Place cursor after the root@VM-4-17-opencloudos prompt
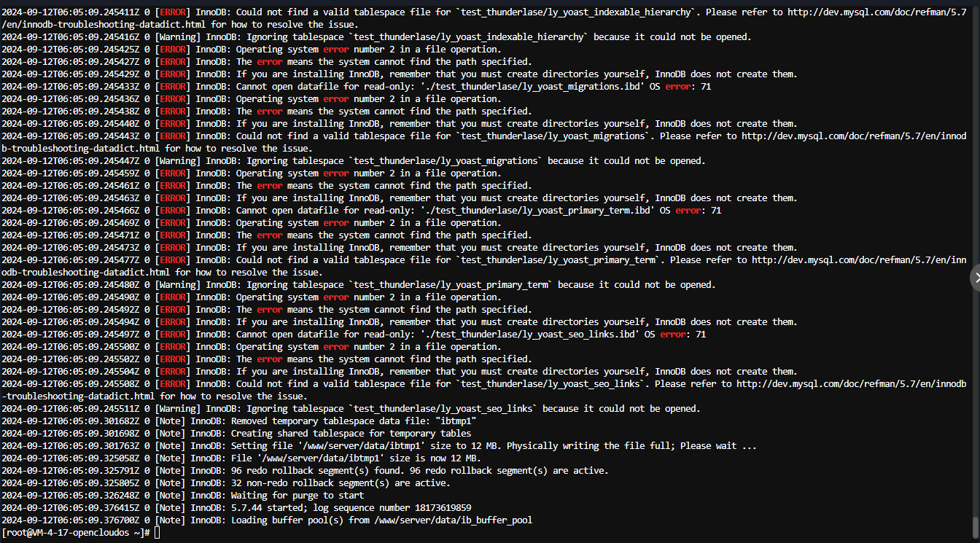This screenshot has height=543, width=980. pyautogui.click(x=157, y=533)
